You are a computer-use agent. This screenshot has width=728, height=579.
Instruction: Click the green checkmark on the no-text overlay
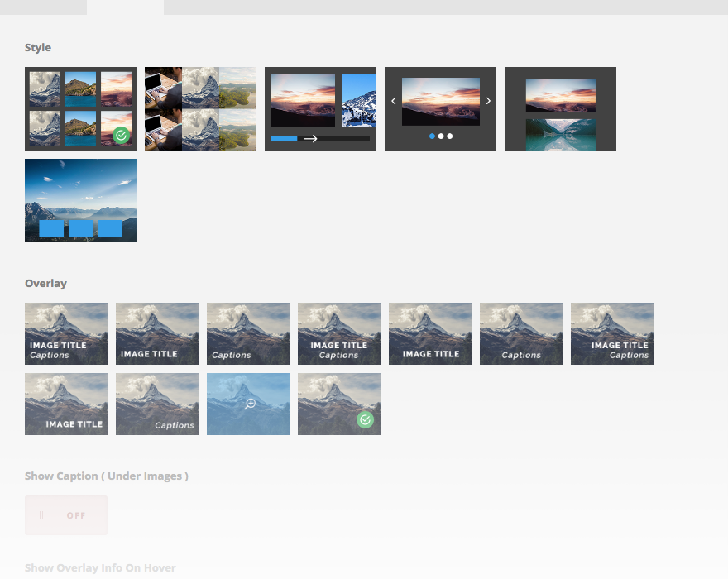(x=366, y=420)
